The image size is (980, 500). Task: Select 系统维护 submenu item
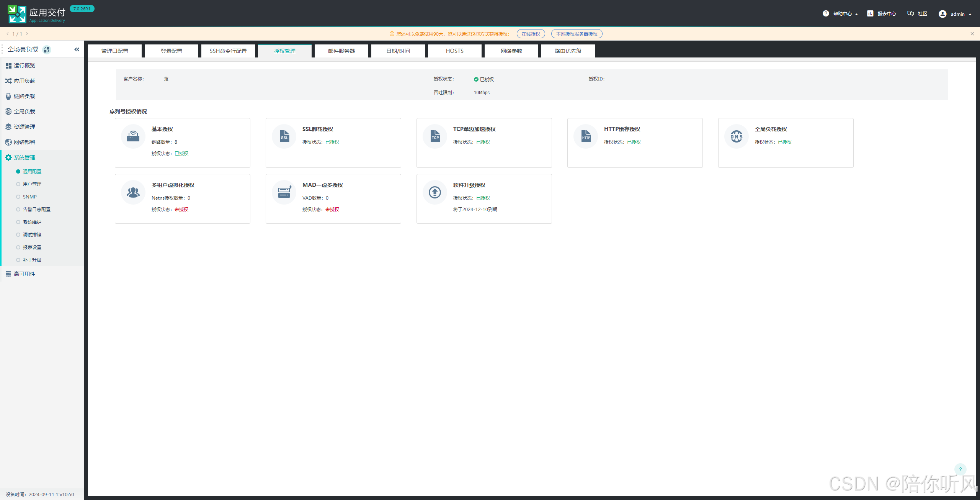tap(32, 222)
